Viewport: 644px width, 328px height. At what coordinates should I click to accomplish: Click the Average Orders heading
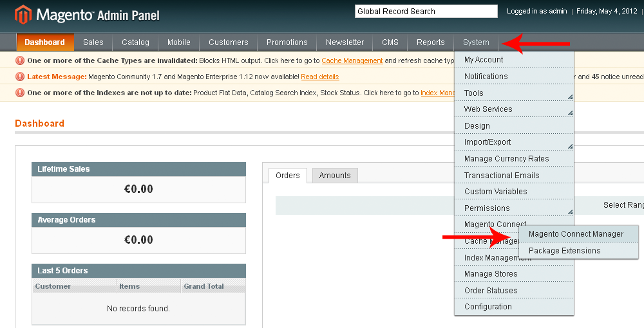(x=66, y=220)
